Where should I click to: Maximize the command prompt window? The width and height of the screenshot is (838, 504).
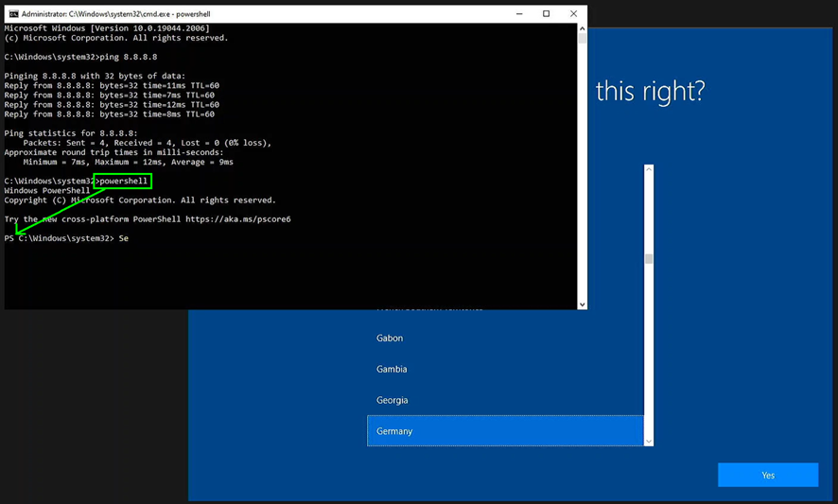tap(547, 14)
